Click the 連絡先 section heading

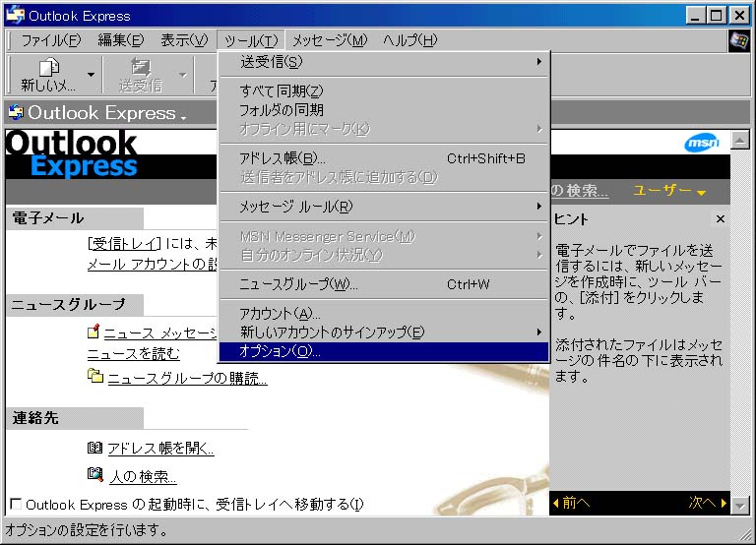tap(35, 418)
